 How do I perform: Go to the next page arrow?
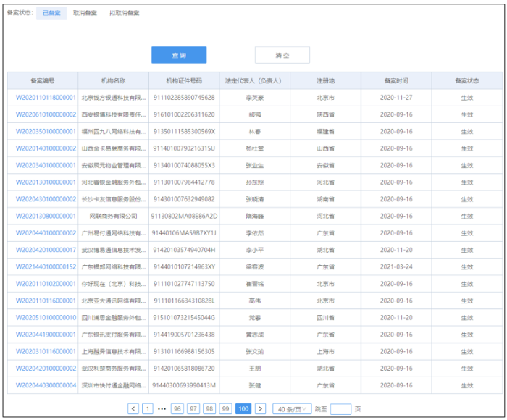[260, 408]
